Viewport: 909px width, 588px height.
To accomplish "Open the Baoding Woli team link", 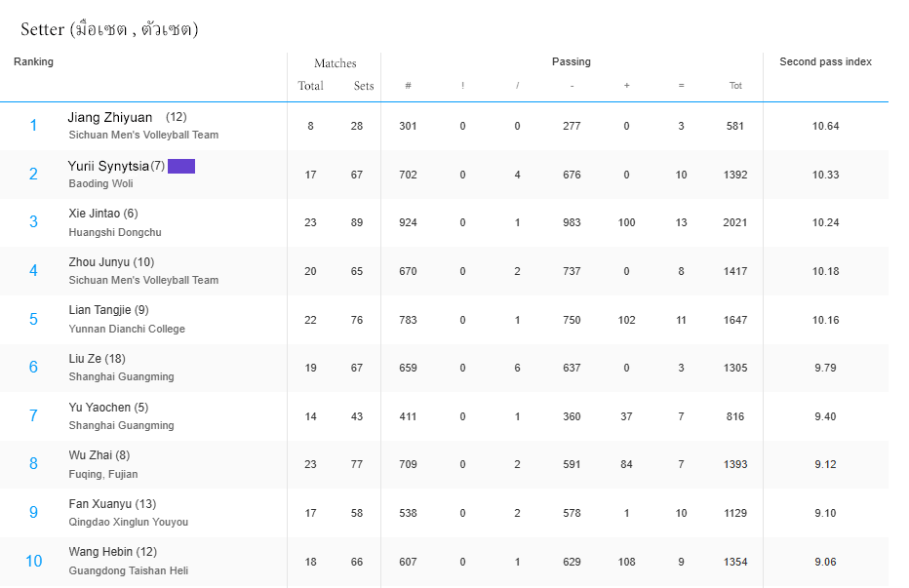I will 100,183.
